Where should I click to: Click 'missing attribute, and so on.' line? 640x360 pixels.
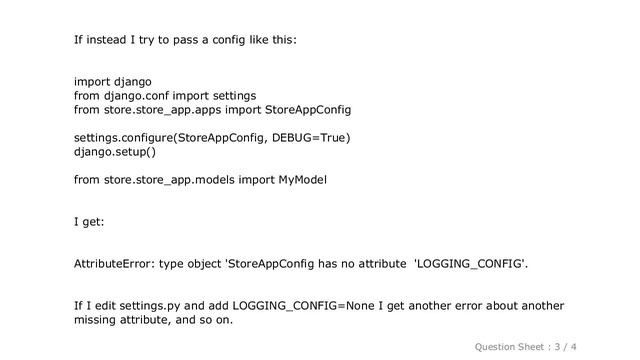[x=153, y=320]
